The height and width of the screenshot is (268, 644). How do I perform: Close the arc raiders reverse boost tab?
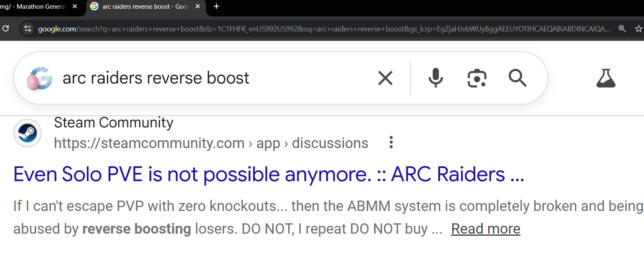pyautogui.click(x=197, y=7)
